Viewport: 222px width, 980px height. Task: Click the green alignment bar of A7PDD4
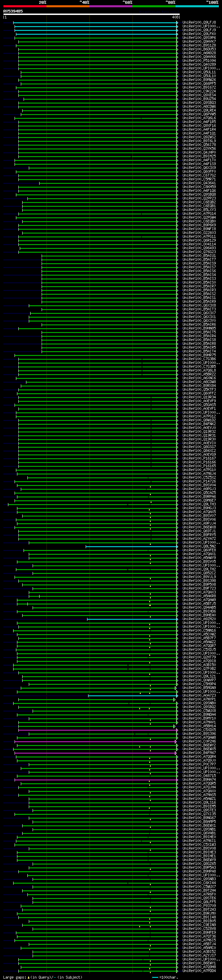coord(98,971)
